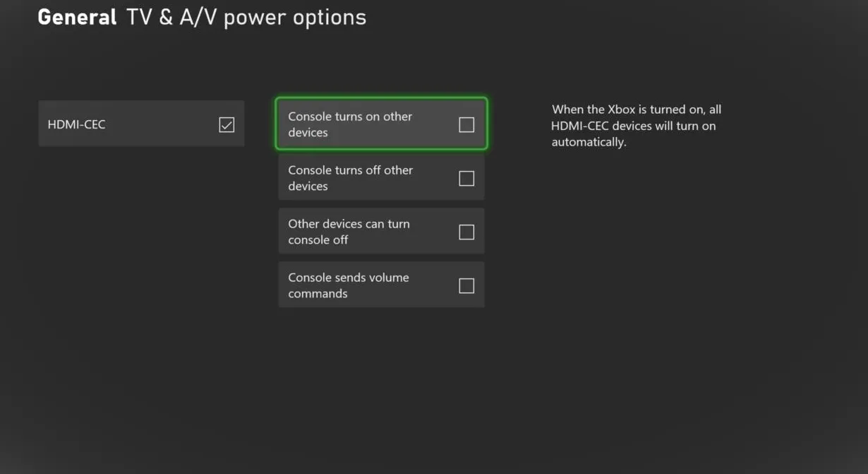Choose the Console sends volume commands label
Image resolution: width=868 pixels, height=474 pixels.
coord(349,285)
